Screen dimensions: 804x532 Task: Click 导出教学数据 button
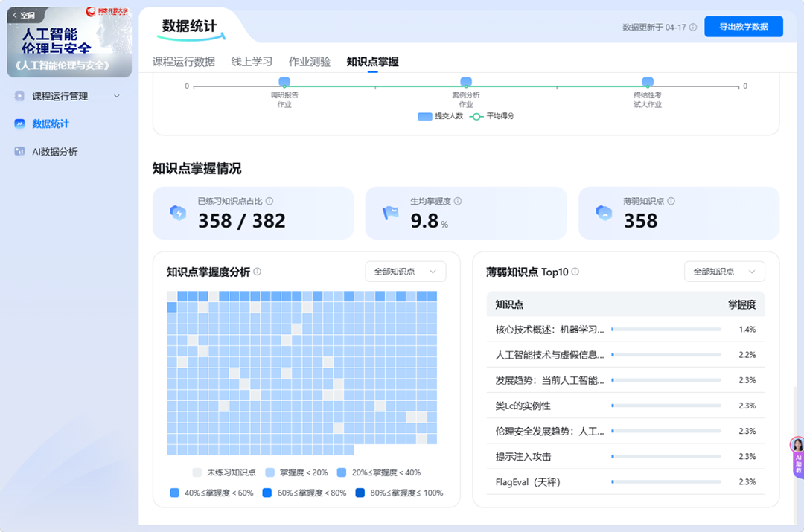744,27
